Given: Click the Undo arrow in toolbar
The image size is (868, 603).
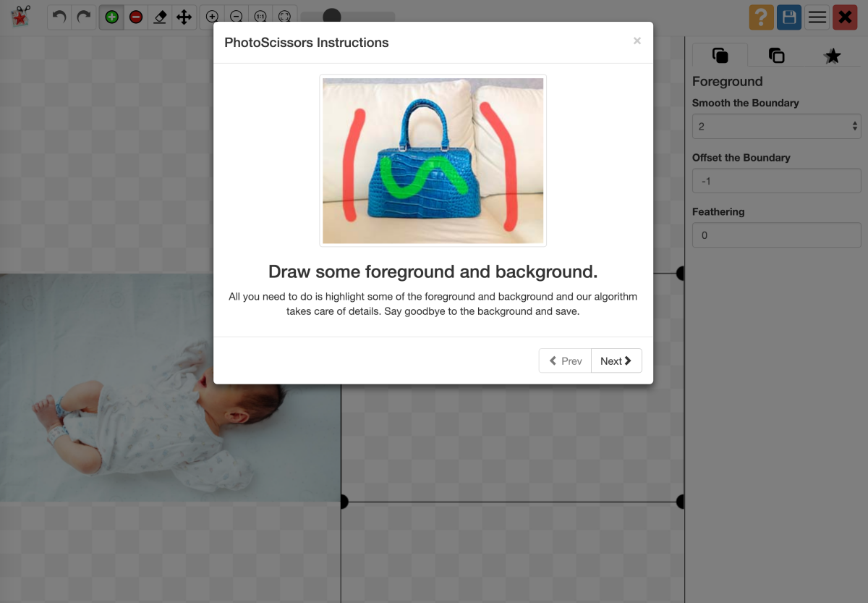Looking at the screenshot, I should [60, 17].
